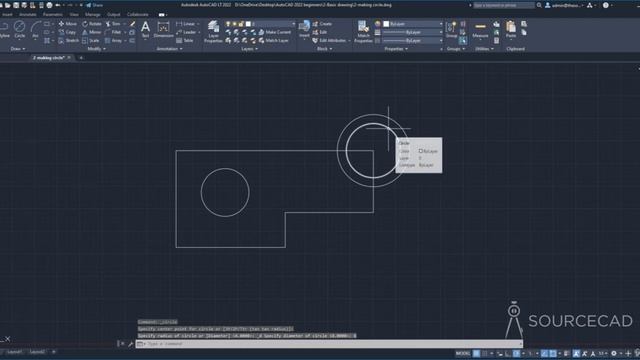Viewport: 640px width, 360px height.
Task: Click Match Layer button
Action: (x=273, y=40)
